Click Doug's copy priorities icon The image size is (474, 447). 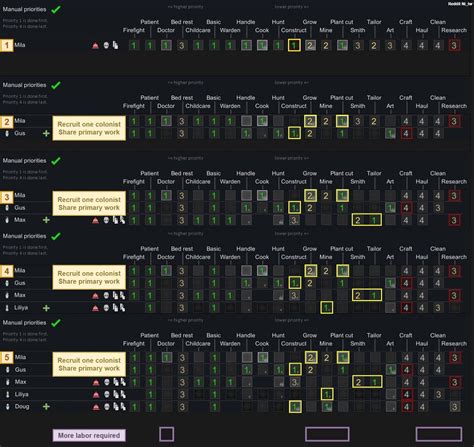tap(116, 407)
